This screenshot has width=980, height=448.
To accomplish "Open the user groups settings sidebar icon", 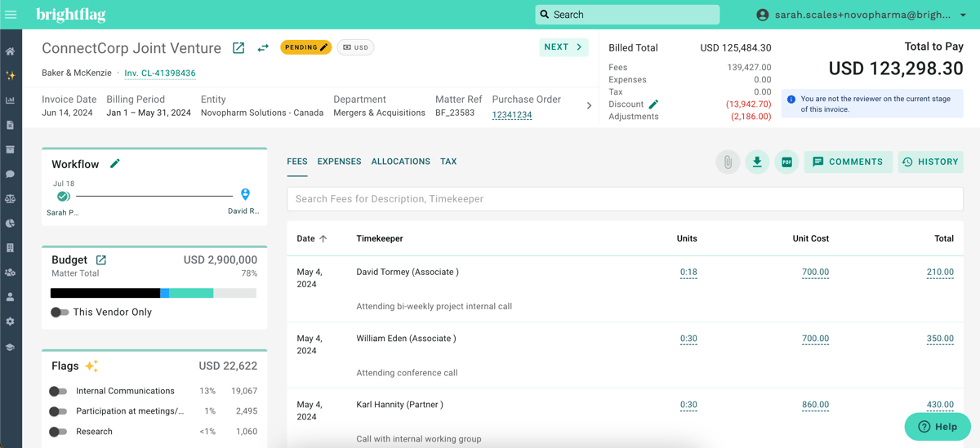I will coord(11,273).
